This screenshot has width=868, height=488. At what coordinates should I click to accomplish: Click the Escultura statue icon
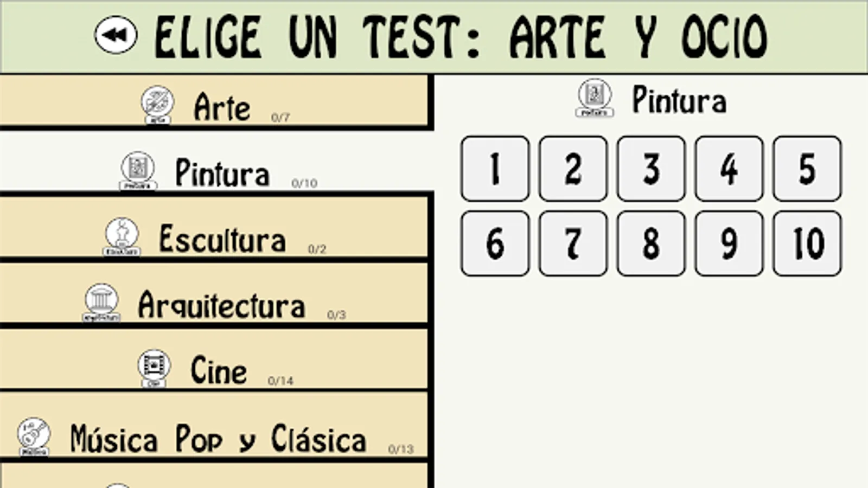(122, 236)
